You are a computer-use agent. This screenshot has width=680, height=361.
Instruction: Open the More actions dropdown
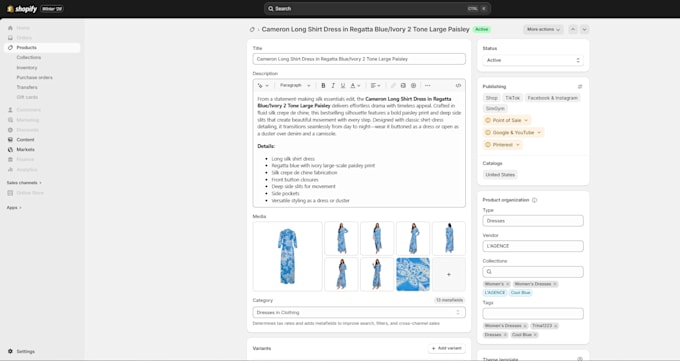coord(543,30)
